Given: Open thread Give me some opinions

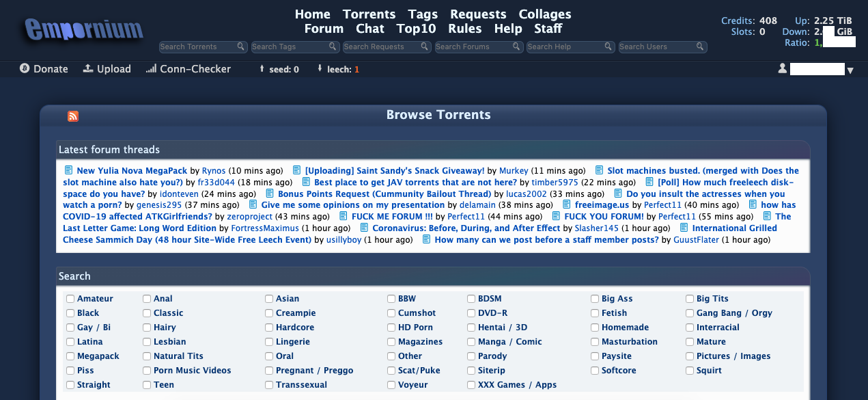Looking at the screenshot, I should pos(352,205).
